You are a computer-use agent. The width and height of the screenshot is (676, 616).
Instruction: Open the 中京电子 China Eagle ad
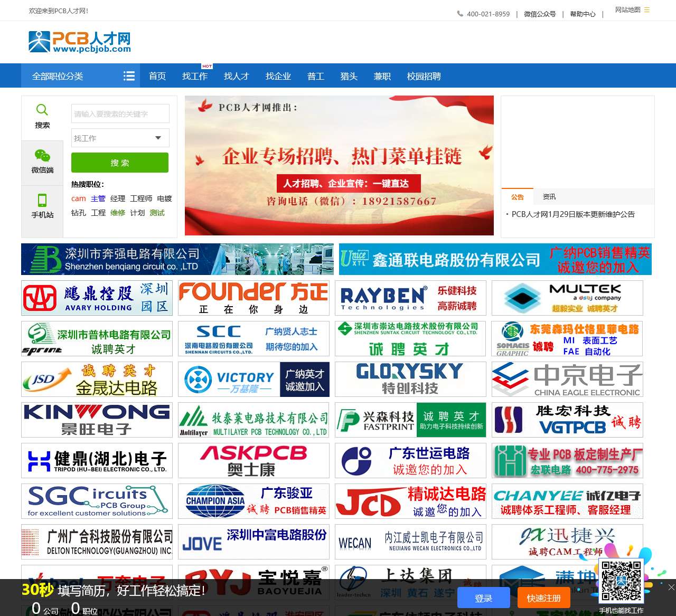567,380
